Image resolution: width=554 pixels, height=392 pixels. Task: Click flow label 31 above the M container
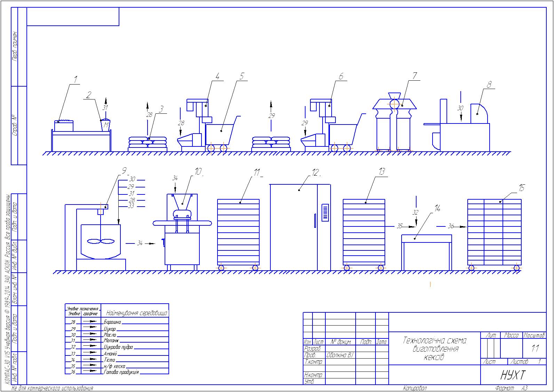tap(105, 107)
